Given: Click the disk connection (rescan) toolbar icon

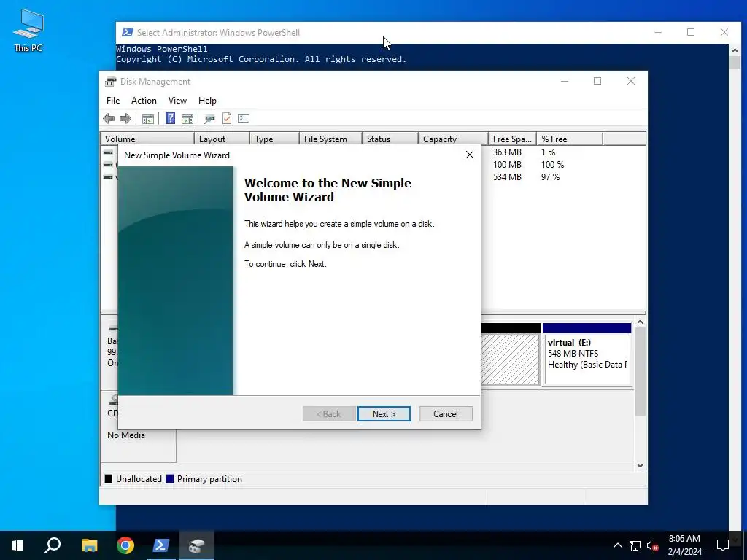Looking at the screenshot, I should tap(209, 119).
